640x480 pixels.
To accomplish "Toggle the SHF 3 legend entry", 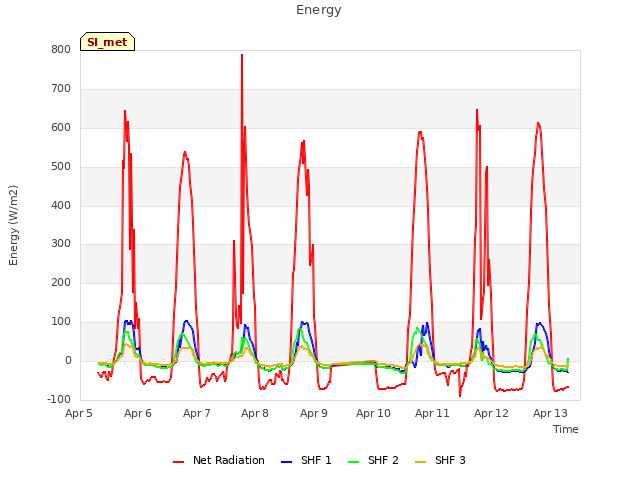I will point(440,460).
